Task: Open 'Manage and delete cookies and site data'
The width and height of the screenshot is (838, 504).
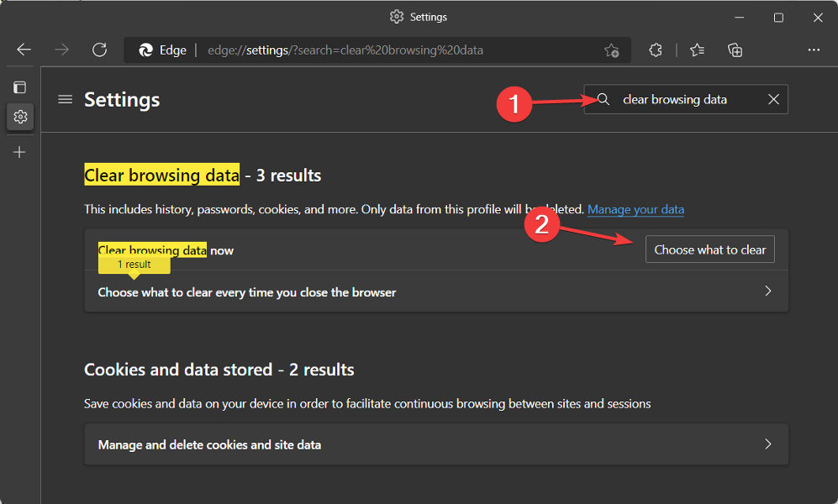Action: pos(436,444)
